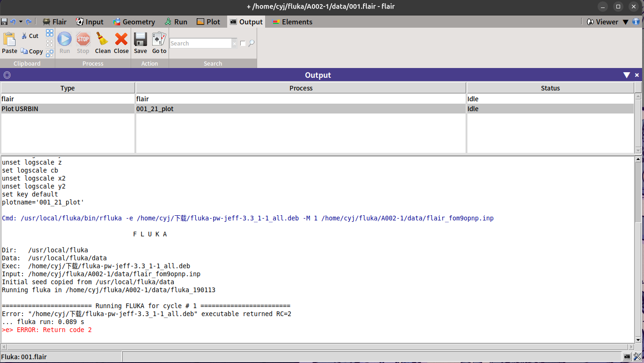Click the 'fluka run: 0.089 s' line

point(43,322)
